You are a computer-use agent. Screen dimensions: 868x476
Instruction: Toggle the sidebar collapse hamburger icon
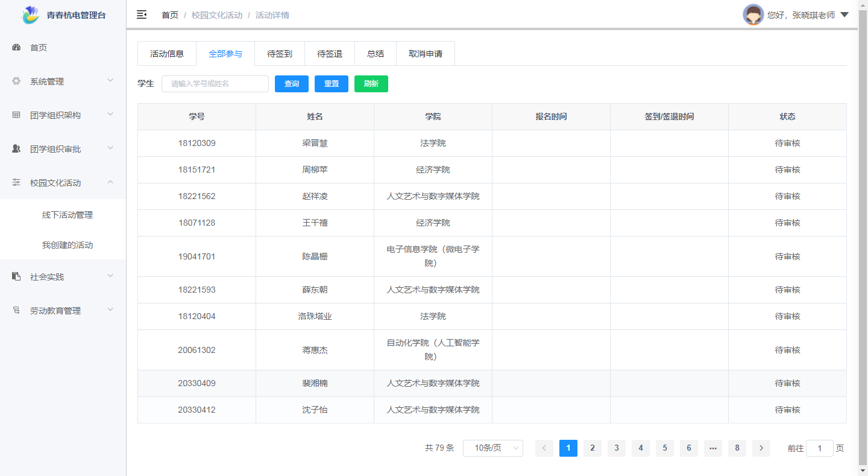point(142,14)
